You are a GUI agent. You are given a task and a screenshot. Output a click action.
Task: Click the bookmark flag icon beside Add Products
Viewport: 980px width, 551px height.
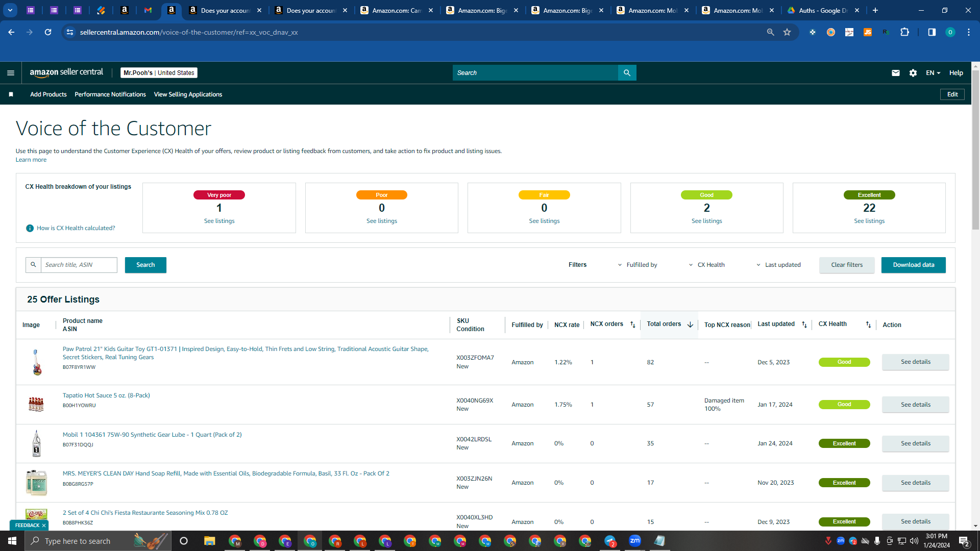click(11, 94)
